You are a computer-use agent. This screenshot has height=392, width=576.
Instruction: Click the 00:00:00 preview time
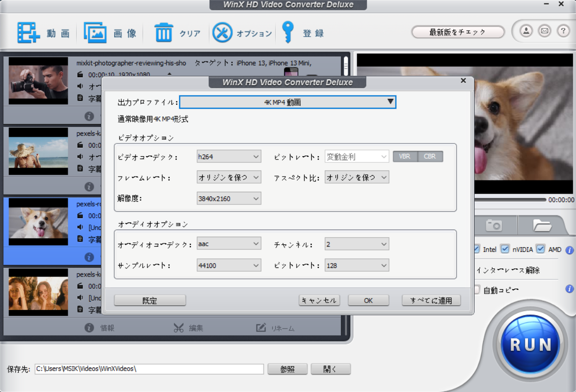(x=561, y=200)
